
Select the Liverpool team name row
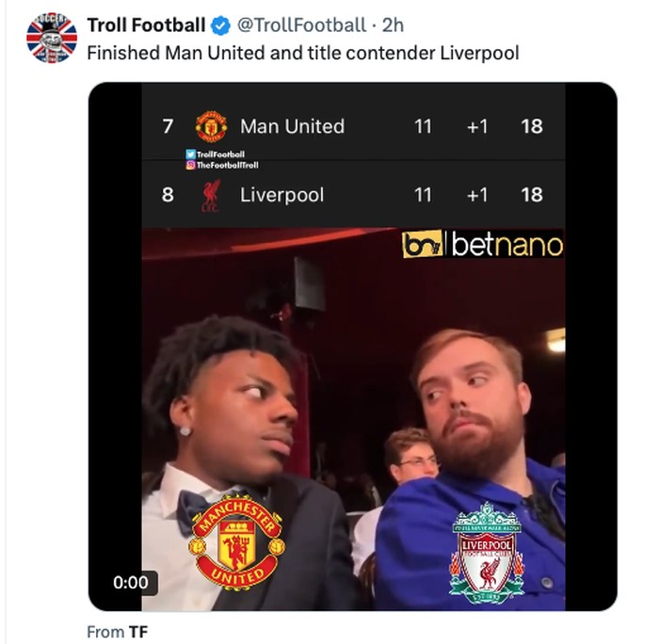(x=281, y=196)
